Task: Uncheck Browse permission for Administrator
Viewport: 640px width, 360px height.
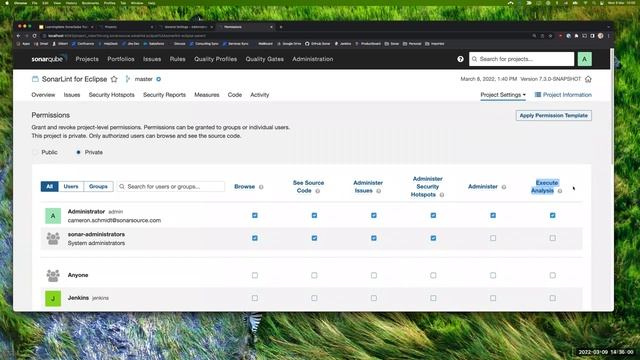Action: click(x=255, y=216)
